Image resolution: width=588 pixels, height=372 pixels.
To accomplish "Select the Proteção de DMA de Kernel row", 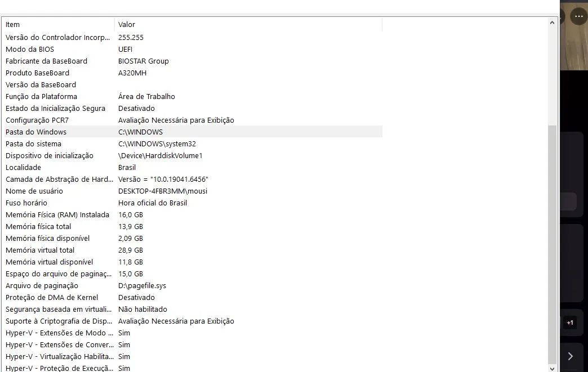I will coord(193,298).
